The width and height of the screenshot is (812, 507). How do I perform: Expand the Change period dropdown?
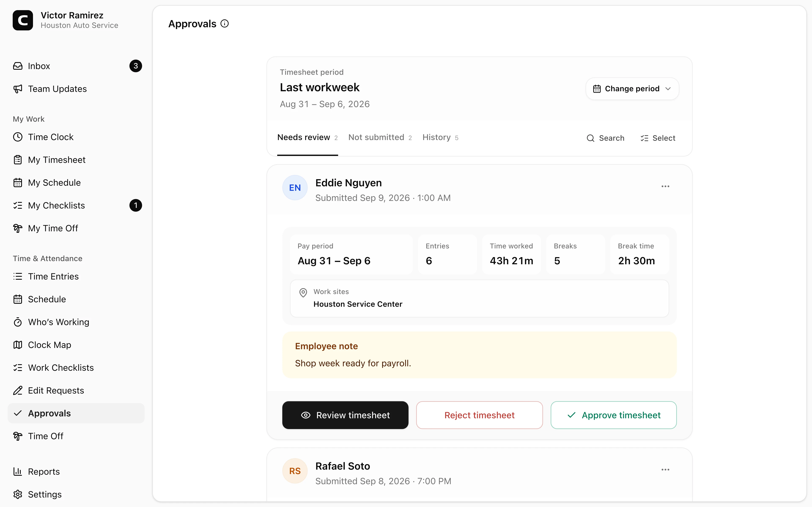[632, 89]
